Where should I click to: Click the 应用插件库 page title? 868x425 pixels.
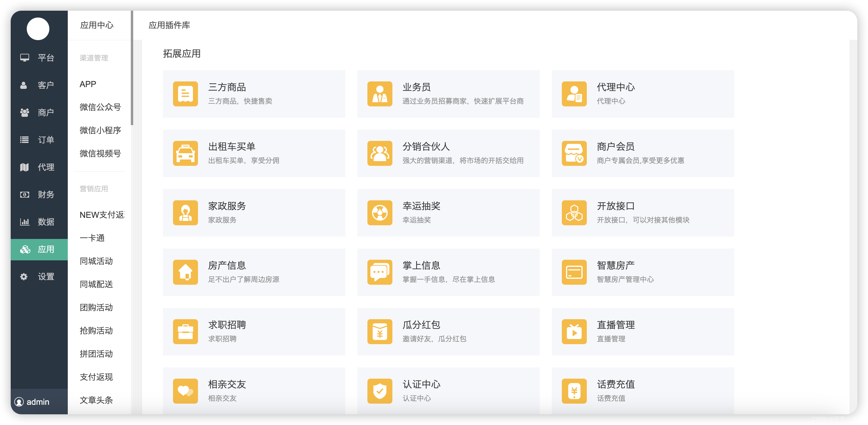point(169,25)
